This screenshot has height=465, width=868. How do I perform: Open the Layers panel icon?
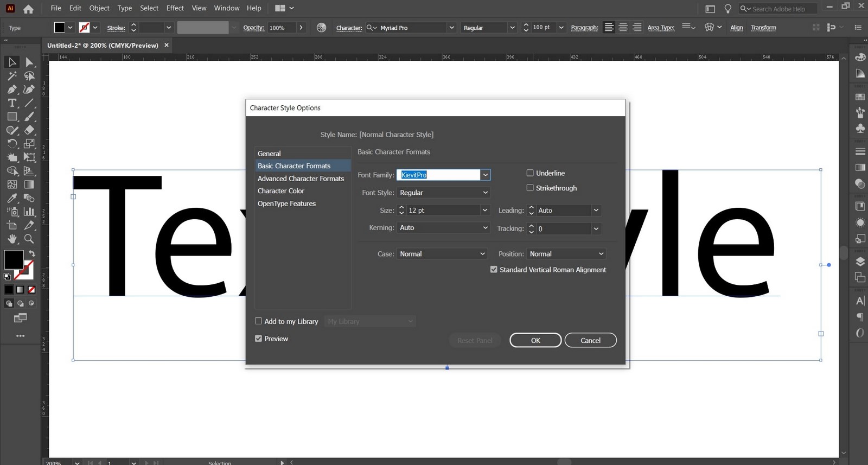click(x=860, y=262)
